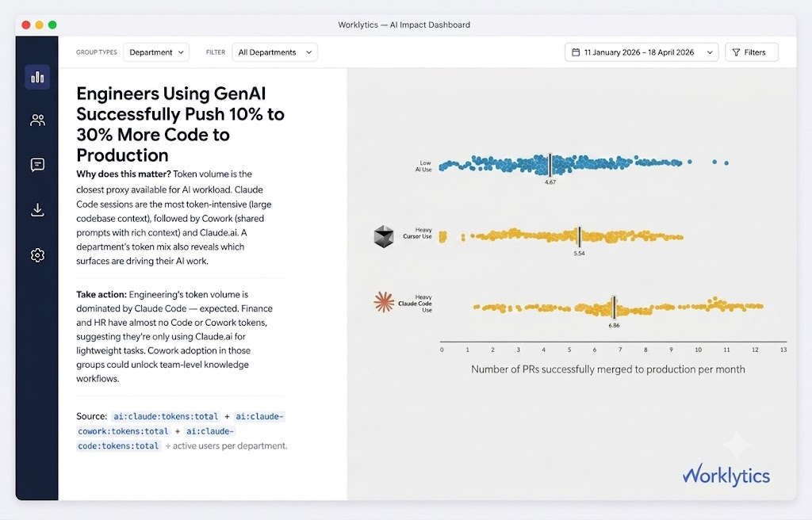Open the All Departments filter dropdown
Viewport: 812px width, 520px height.
274,52
